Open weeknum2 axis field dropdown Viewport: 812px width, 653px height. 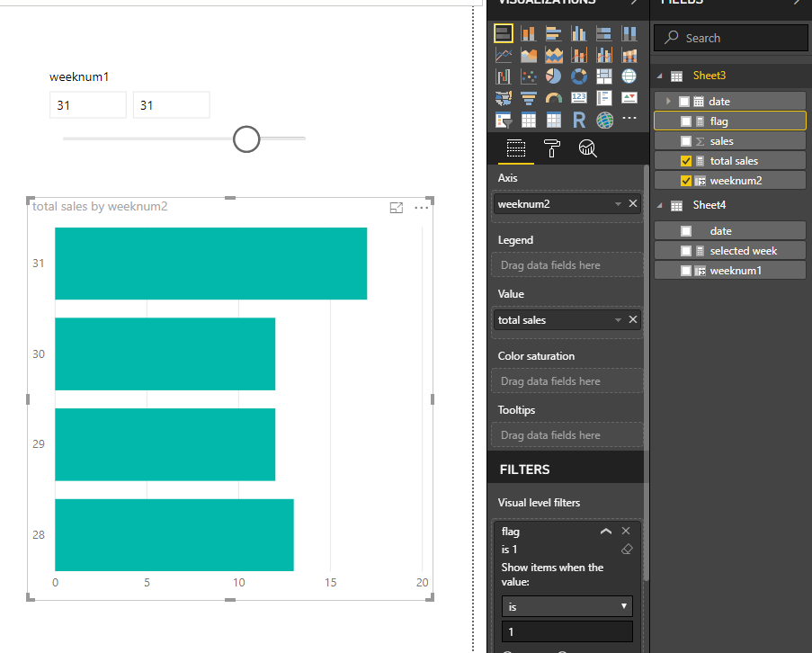click(x=618, y=204)
